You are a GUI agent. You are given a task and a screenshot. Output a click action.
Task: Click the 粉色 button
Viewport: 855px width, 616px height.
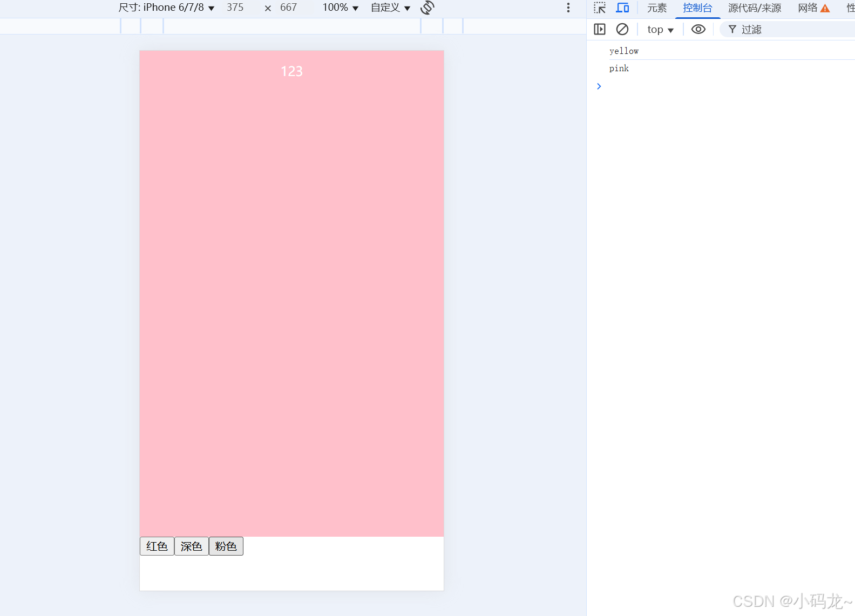[x=226, y=546]
